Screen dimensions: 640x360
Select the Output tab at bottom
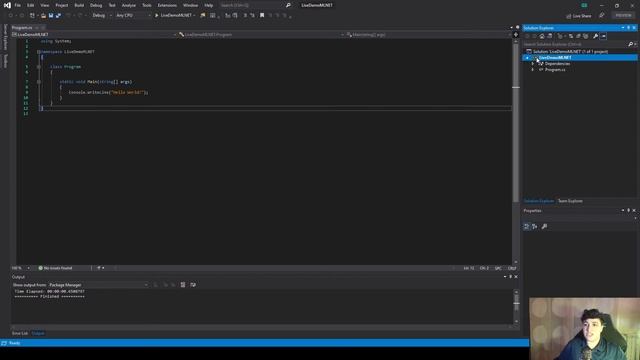(x=38, y=333)
